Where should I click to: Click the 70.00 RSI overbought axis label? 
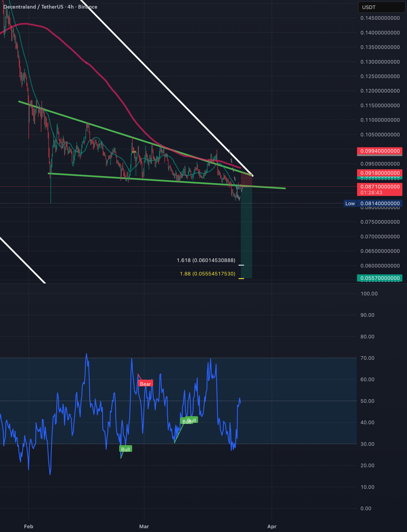coord(367,358)
